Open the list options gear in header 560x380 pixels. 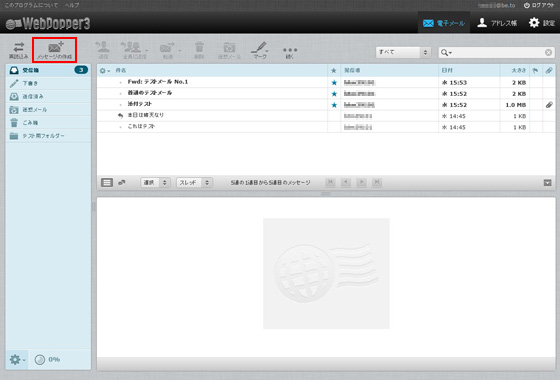[x=105, y=71]
